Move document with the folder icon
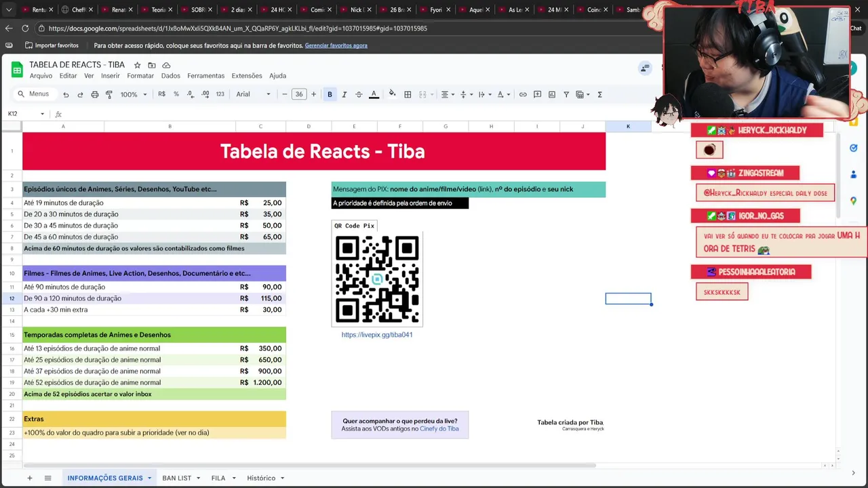868x488 pixels. 152,65
